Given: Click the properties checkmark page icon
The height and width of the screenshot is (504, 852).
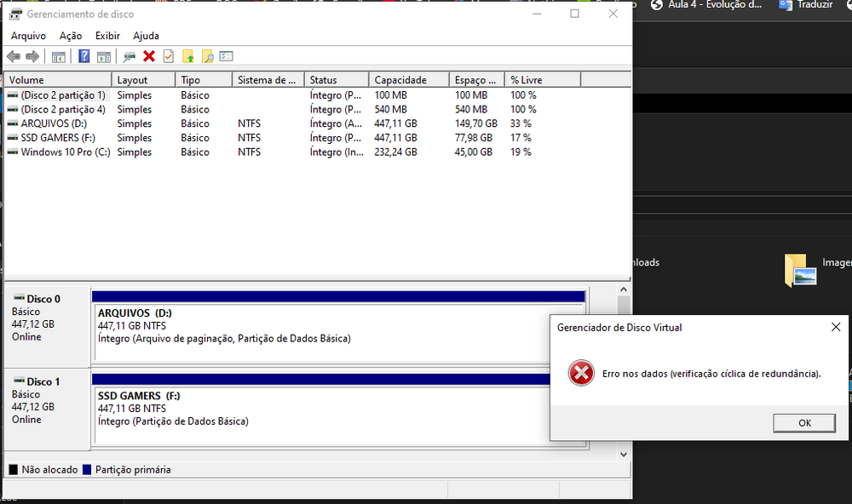Looking at the screenshot, I should pos(169,57).
